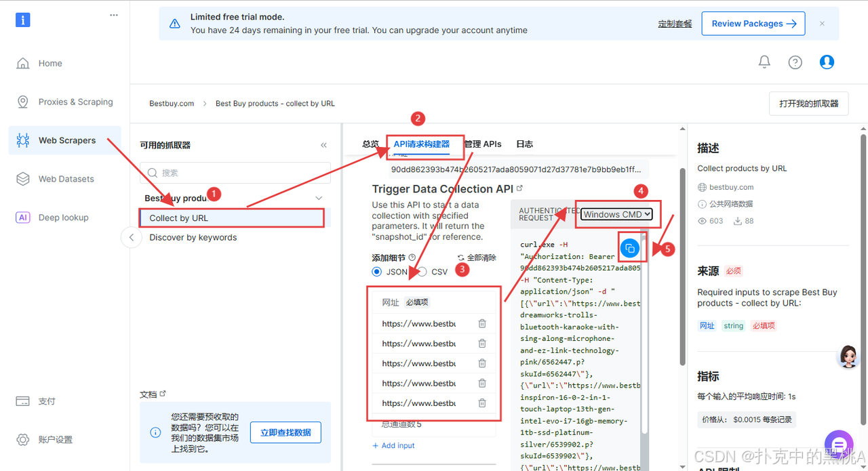Screen dimensions: 868x471
Task: Click the 打开我的抓取器 button
Action: pyautogui.click(x=809, y=104)
